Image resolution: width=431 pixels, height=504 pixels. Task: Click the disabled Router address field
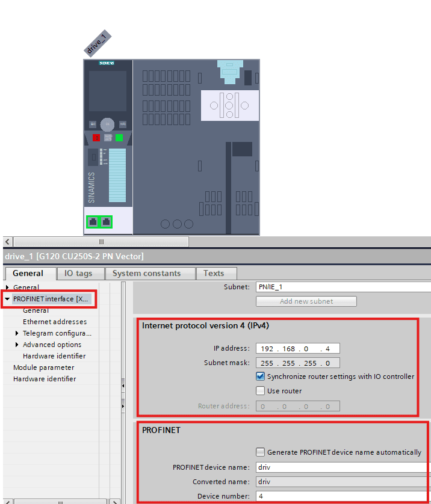click(x=298, y=407)
